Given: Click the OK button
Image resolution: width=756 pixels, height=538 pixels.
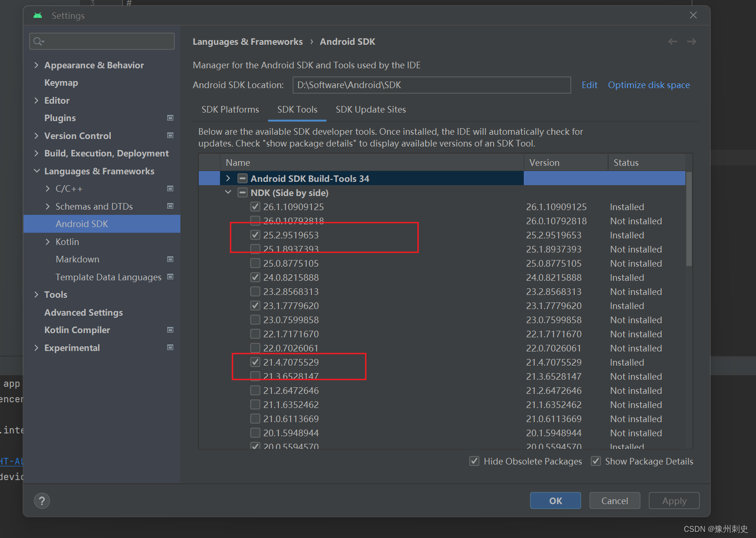Looking at the screenshot, I should (555, 501).
